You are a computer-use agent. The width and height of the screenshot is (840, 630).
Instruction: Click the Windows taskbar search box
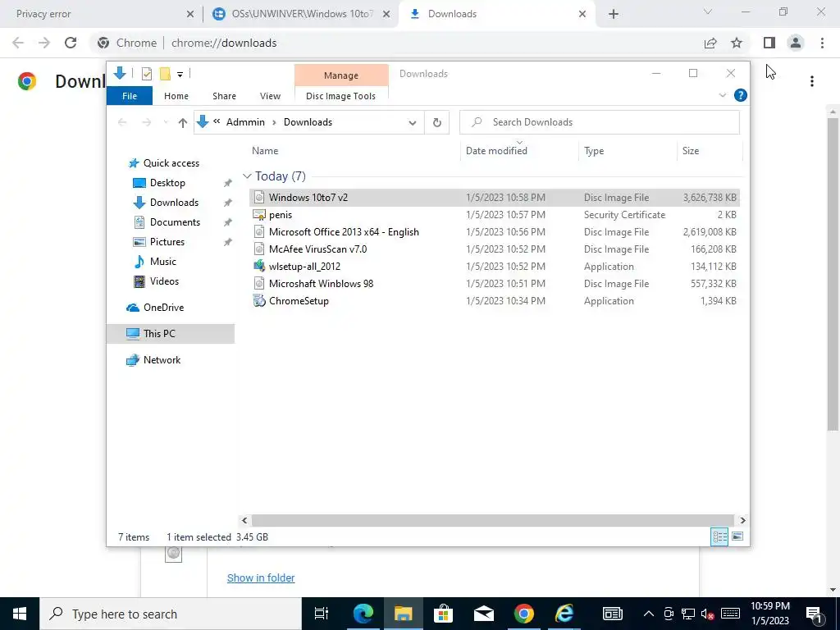[x=171, y=614]
